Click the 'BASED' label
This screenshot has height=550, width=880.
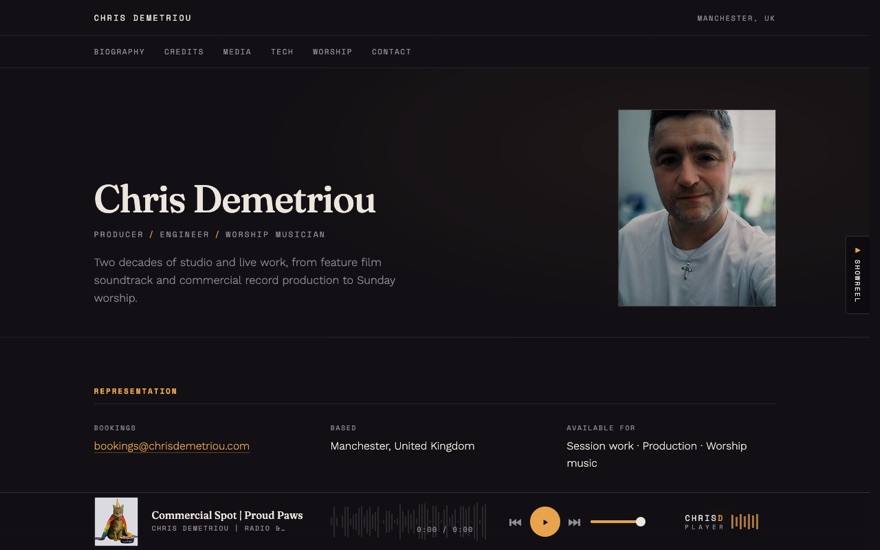click(x=343, y=428)
